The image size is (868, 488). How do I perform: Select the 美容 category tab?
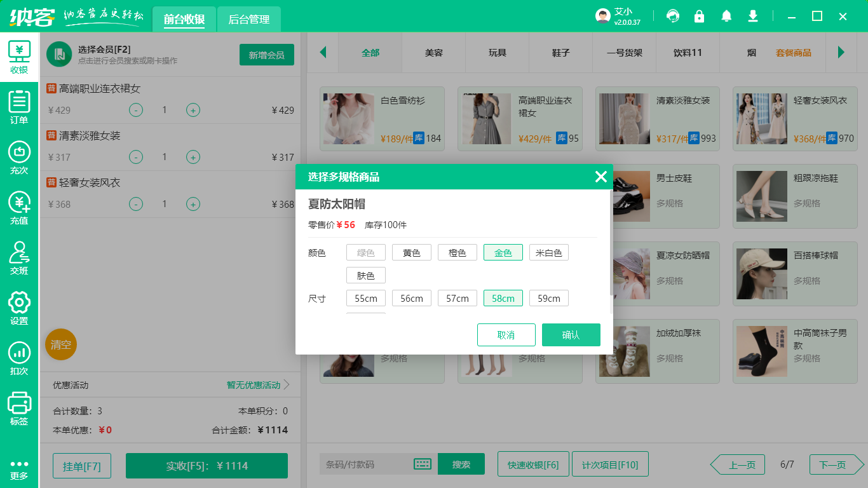pos(434,53)
